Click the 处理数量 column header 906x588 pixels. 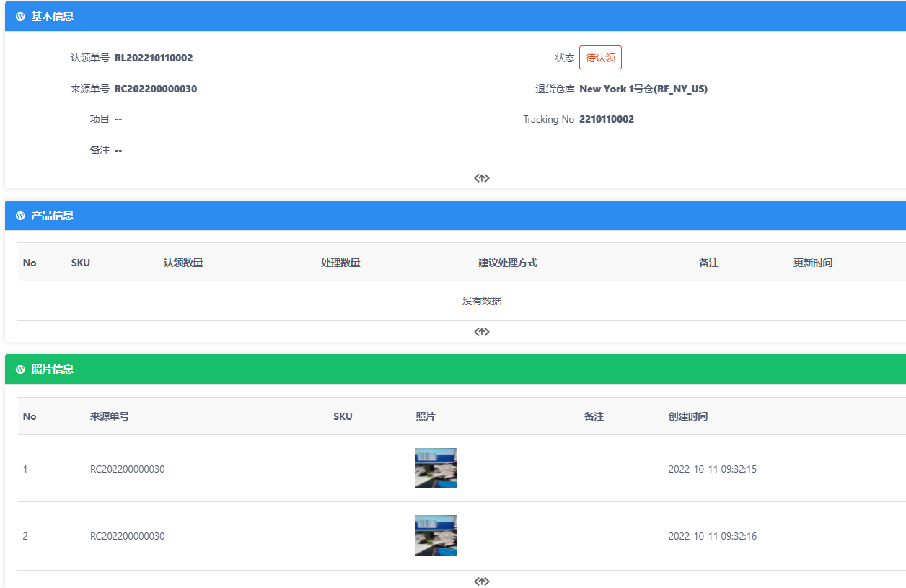(x=340, y=263)
